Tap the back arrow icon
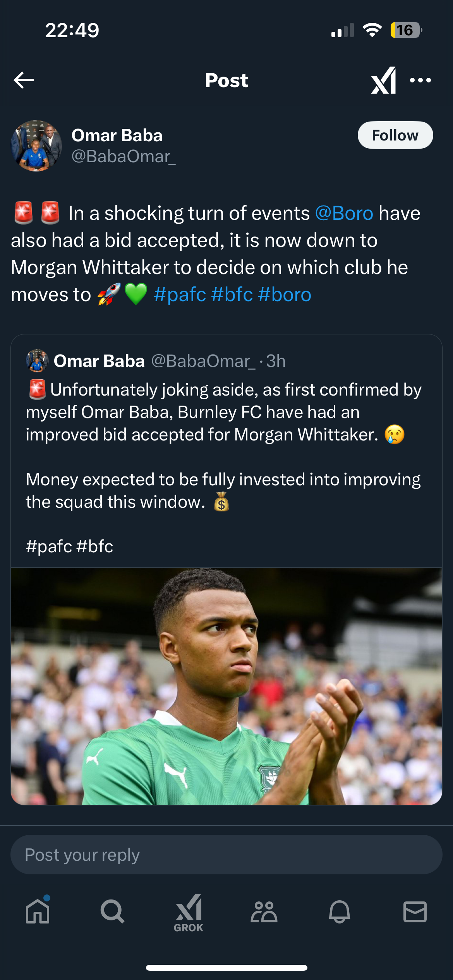This screenshot has height=980, width=453. (x=24, y=81)
